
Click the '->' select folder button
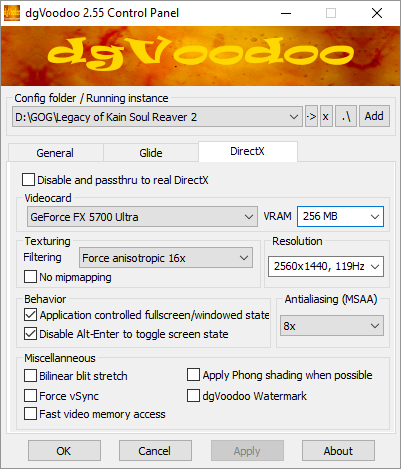(x=311, y=116)
